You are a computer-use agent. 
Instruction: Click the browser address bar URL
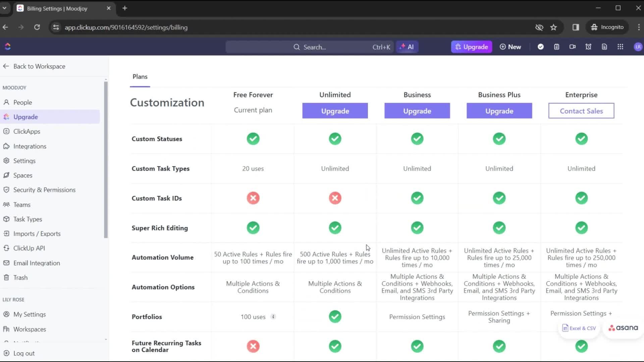pyautogui.click(x=126, y=27)
